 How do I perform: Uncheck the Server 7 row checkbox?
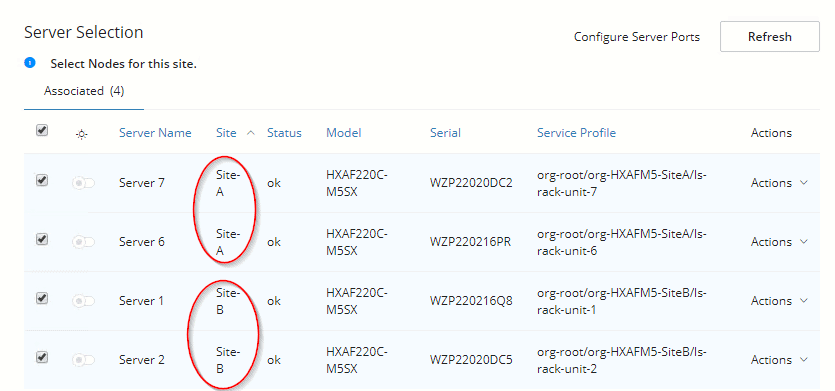[x=42, y=181]
